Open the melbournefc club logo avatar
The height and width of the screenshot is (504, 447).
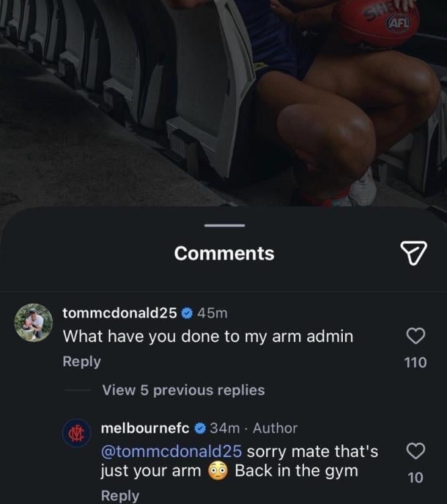(75, 434)
